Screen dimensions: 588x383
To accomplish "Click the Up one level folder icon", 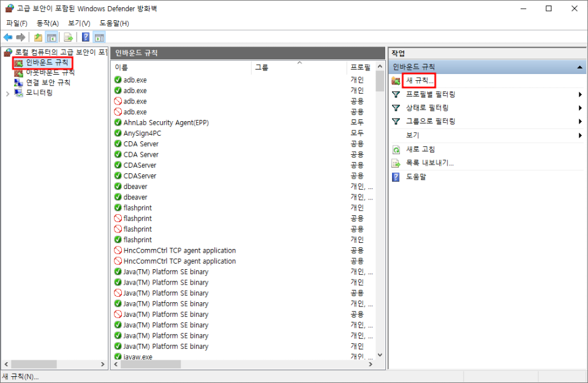I will (38, 37).
